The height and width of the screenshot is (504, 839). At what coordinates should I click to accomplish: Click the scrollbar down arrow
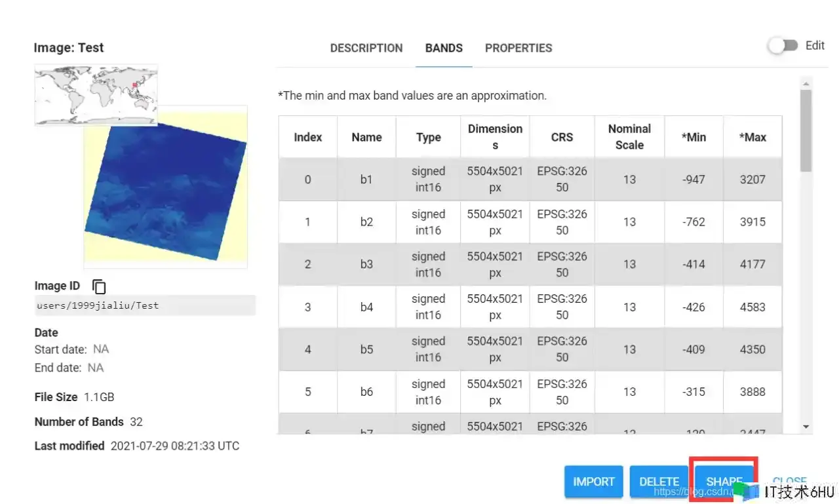806,427
